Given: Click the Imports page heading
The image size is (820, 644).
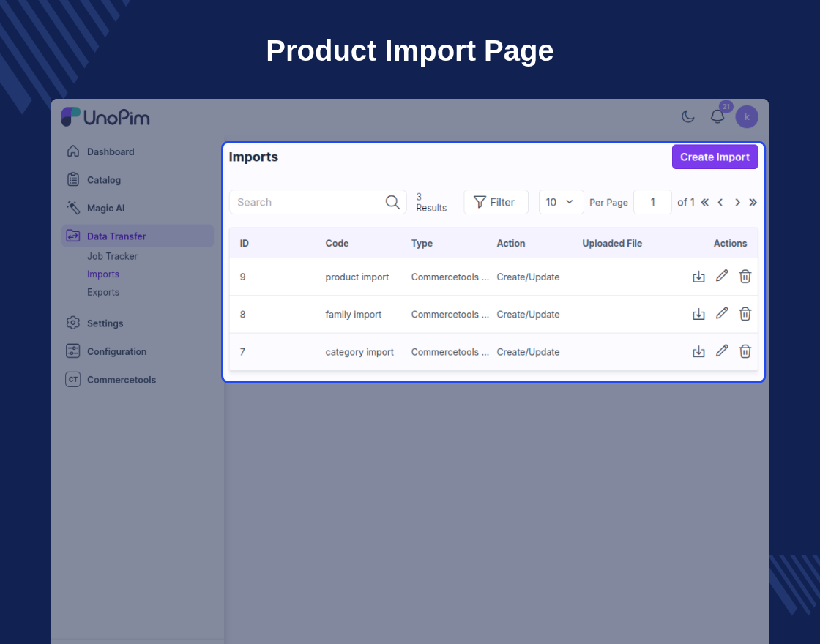Looking at the screenshot, I should coord(253,157).
